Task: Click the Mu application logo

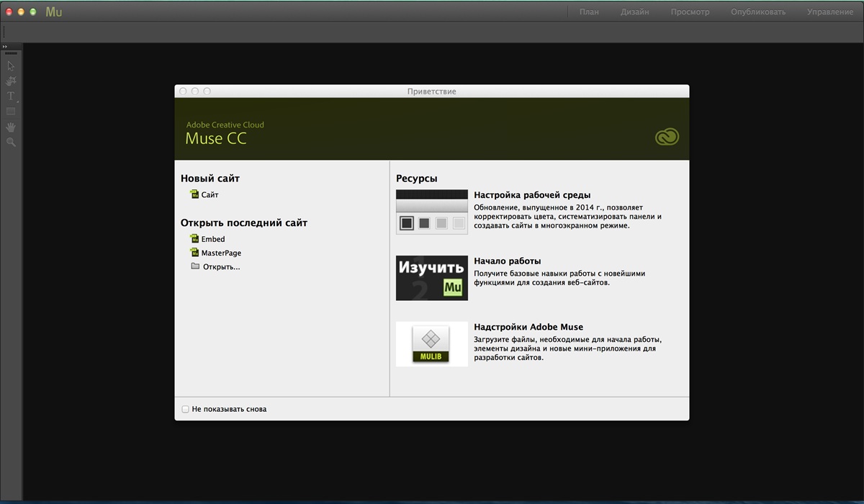Action: pyautogui.click(x=53, y=12)
